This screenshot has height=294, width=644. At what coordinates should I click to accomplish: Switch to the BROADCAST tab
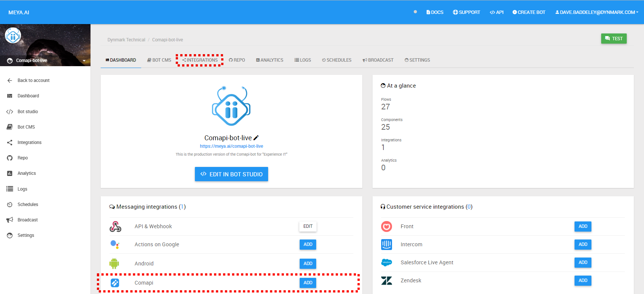[x=378, y=60]
